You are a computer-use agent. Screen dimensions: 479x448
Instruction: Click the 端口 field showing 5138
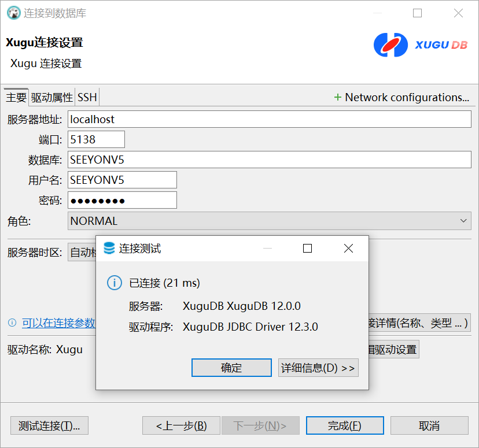tap(96, 139)
